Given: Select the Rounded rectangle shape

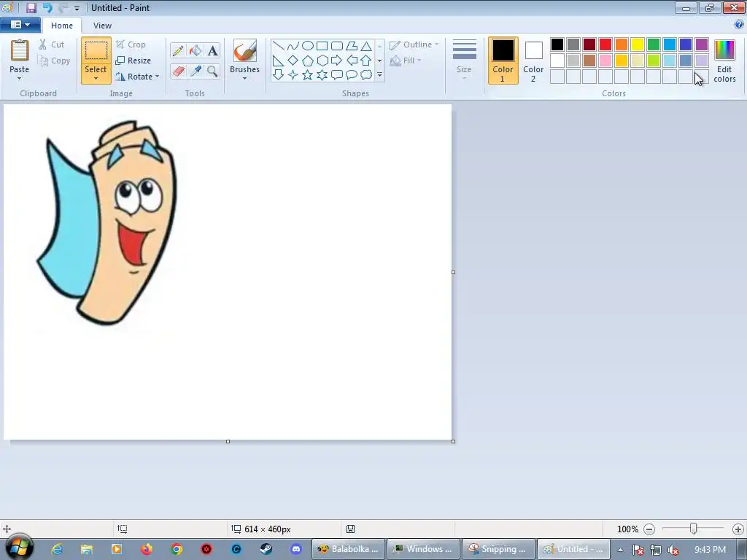Looking at the screenshot, I should [337, 46].
